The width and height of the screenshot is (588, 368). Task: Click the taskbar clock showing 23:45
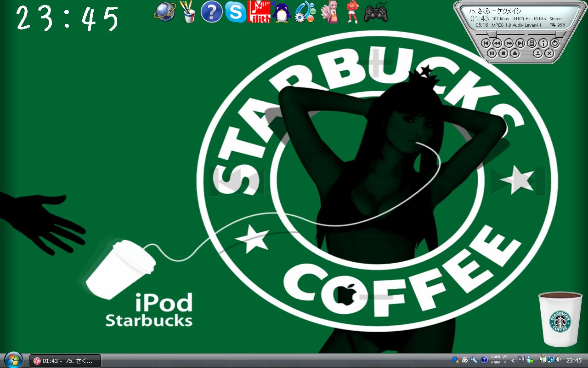tap(574, 361)
